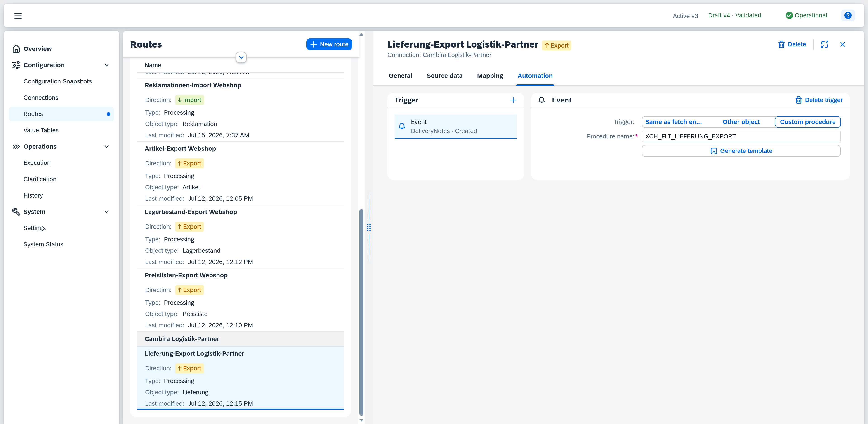Image resolution: width=868 pixels, height=424 pixels.
Task: Click last modified Jul 15, 2026, 7:37 AM
Action: 218,135
